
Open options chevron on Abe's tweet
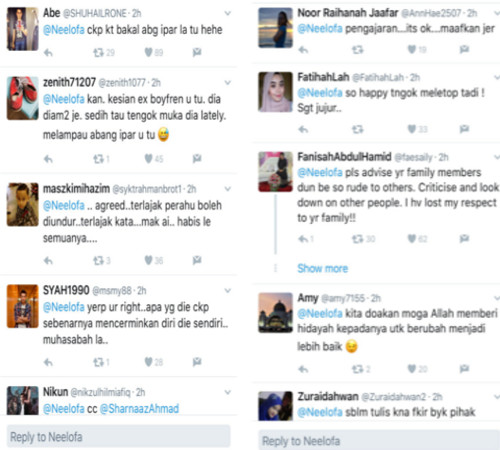228,13
